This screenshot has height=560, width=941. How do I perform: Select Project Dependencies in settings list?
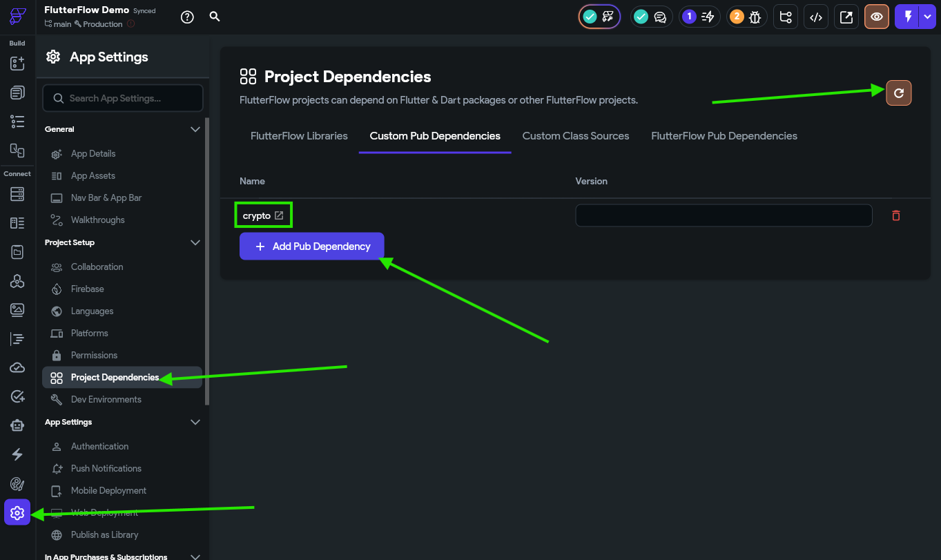[122, 377]
